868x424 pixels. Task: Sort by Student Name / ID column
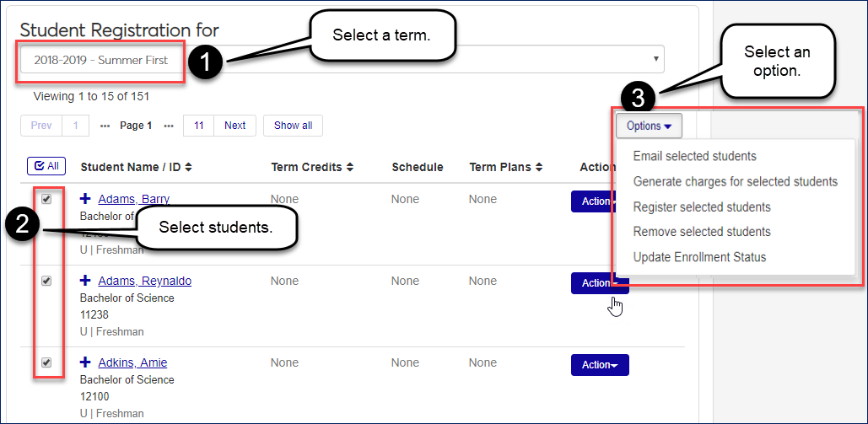tap(137, 167)
